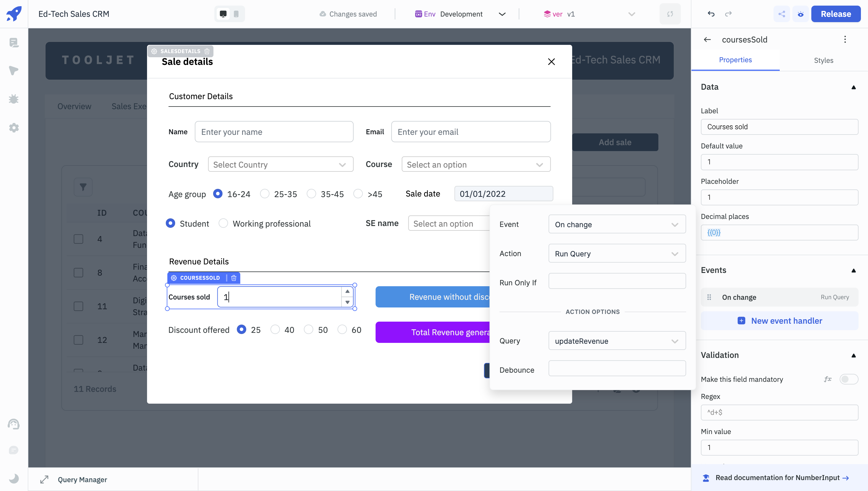The height and width of the screenshot is (491, 868).
Task: Click the share app icon
Action: (781, 14)
